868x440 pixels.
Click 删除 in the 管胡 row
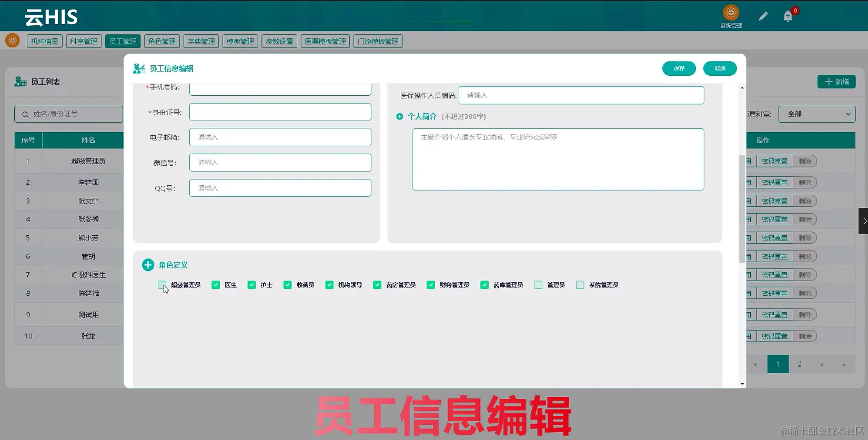[x=805, y=256]
